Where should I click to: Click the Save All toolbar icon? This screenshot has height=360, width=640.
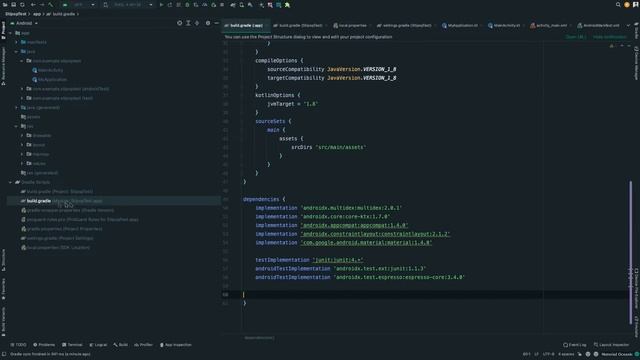click(13, 5)
